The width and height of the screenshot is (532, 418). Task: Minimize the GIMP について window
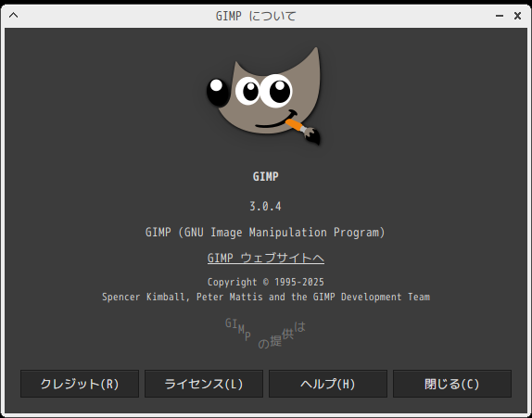(500, 16)
